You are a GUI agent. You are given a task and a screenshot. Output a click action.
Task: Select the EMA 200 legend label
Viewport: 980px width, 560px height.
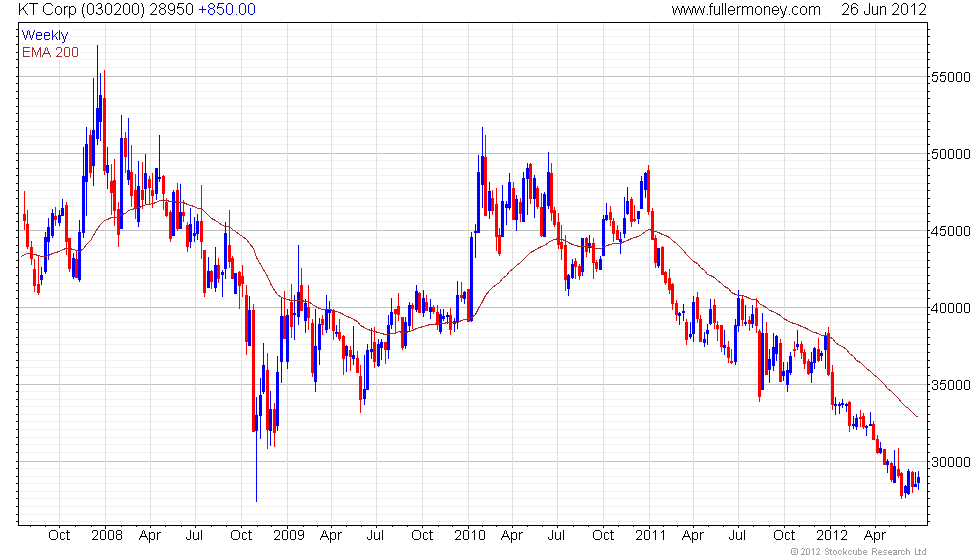pyautogui.click(x=50, y=52)
